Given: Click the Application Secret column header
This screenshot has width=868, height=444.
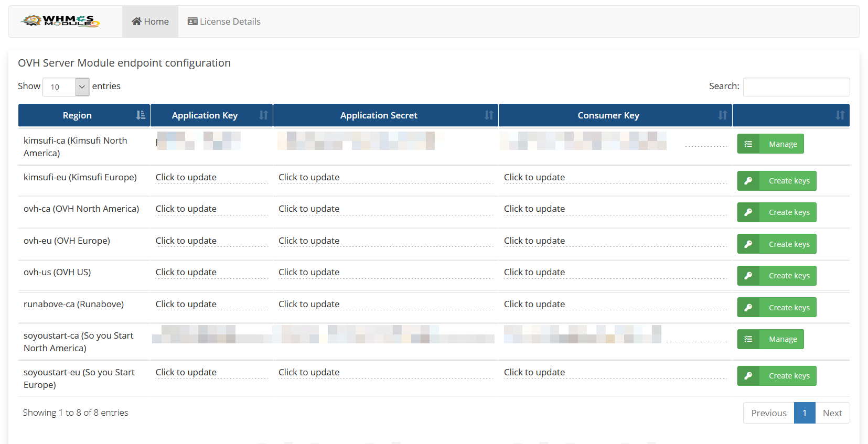Looking at the screenshot, I should 385,115.
